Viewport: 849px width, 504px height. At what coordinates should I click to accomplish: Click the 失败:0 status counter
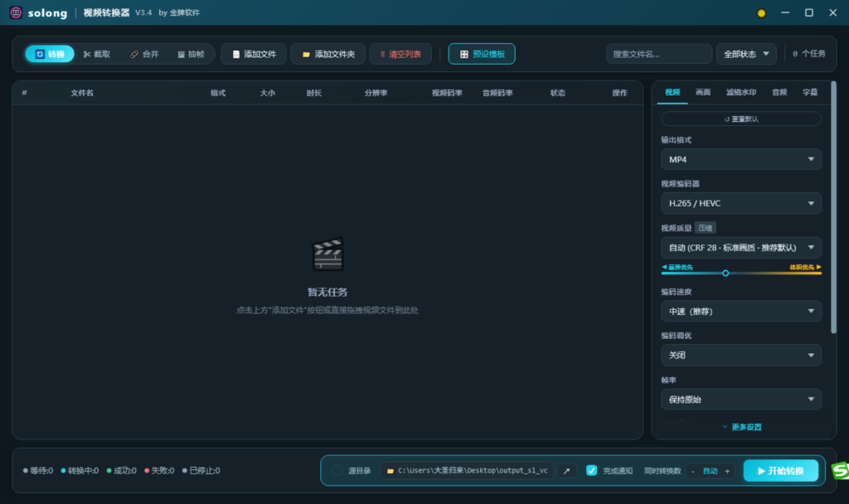coord(159,471)
